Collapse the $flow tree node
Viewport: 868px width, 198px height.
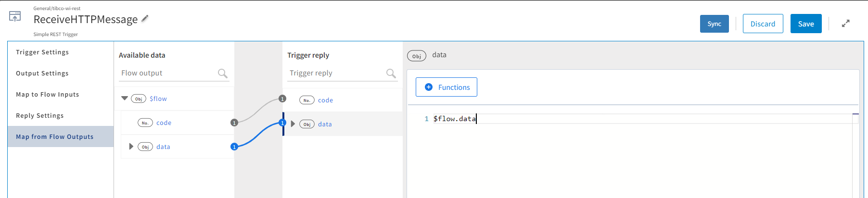125,99
